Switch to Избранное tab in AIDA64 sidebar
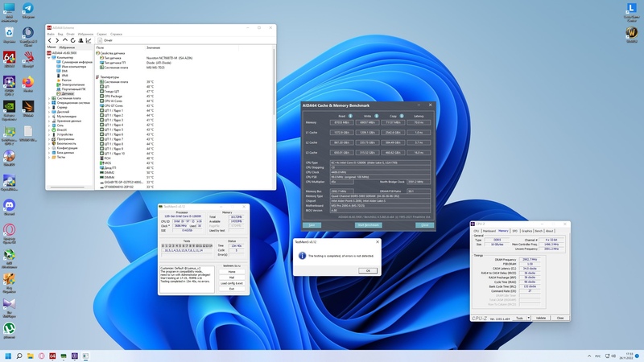Viewport: 644px width, 362px height. (67, 47)
